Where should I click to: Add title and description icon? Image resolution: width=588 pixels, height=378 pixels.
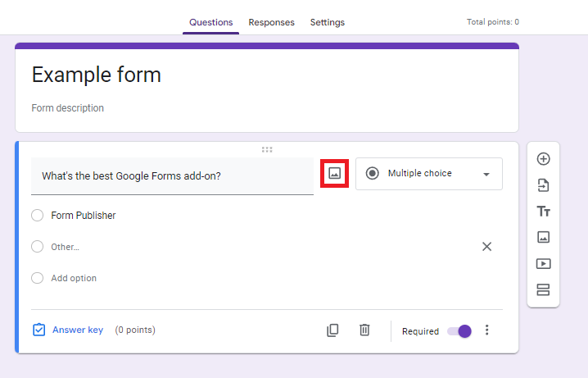[x=544, y=212]
